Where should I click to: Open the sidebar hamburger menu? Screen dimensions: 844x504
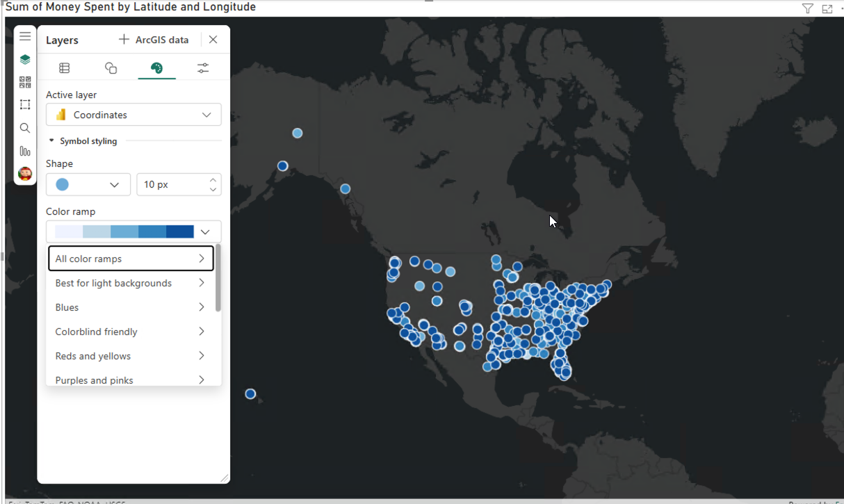tap(25, 36)
